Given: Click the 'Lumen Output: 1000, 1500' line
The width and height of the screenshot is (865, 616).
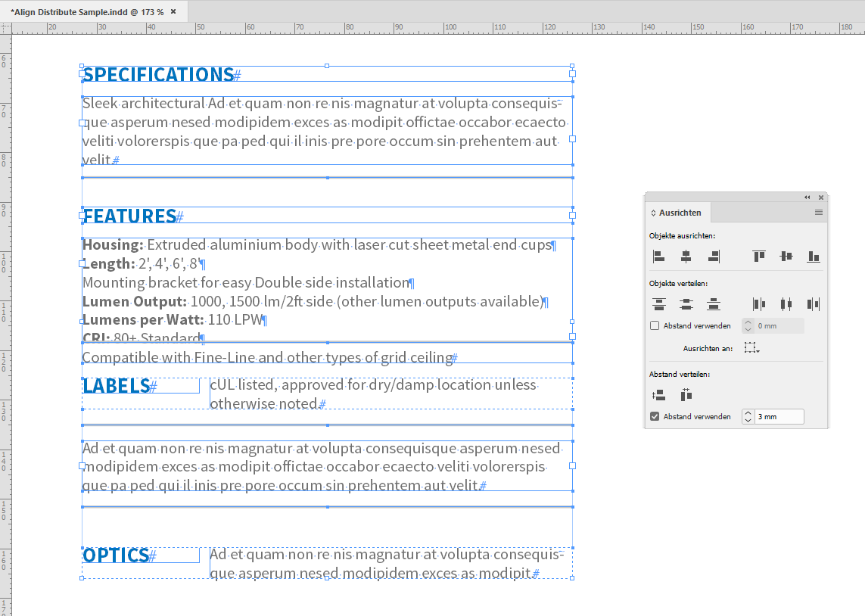Looking at the screenshot, I should (315, 302).
